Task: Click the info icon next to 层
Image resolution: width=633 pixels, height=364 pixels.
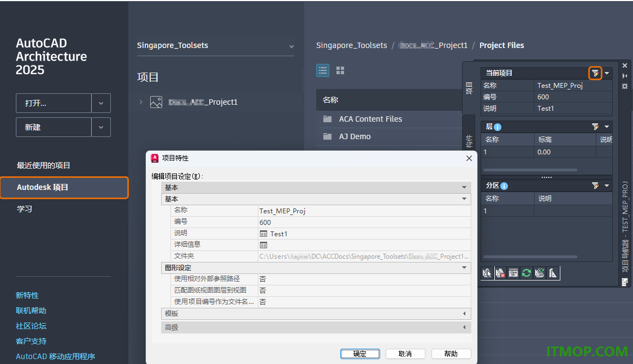Action: (498, 127)
